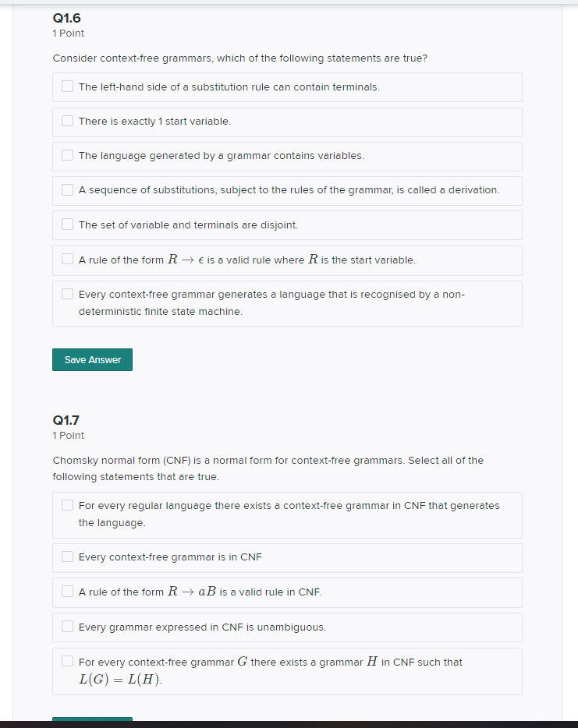578x728 pixels.
Task: Tick the checkbox about the R to epsilon rule
Action: click(x=67, y=258)
